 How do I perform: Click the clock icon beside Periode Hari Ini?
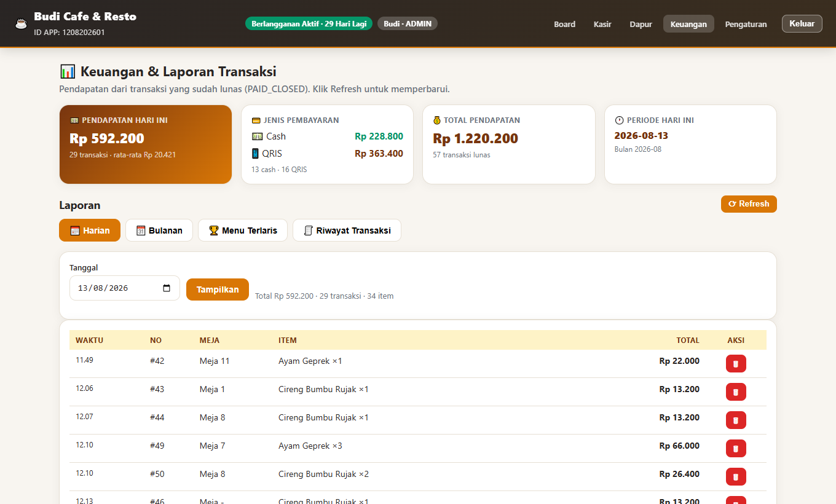[619, 120]
